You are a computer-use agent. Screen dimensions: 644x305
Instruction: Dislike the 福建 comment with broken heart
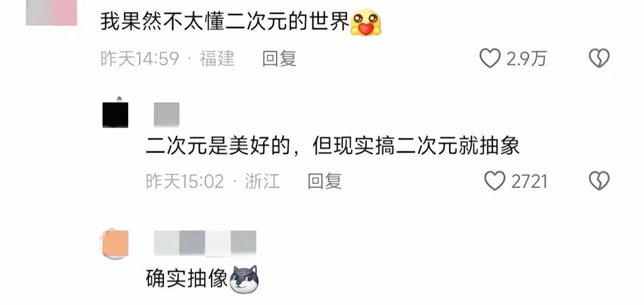[x=599, y=58]
